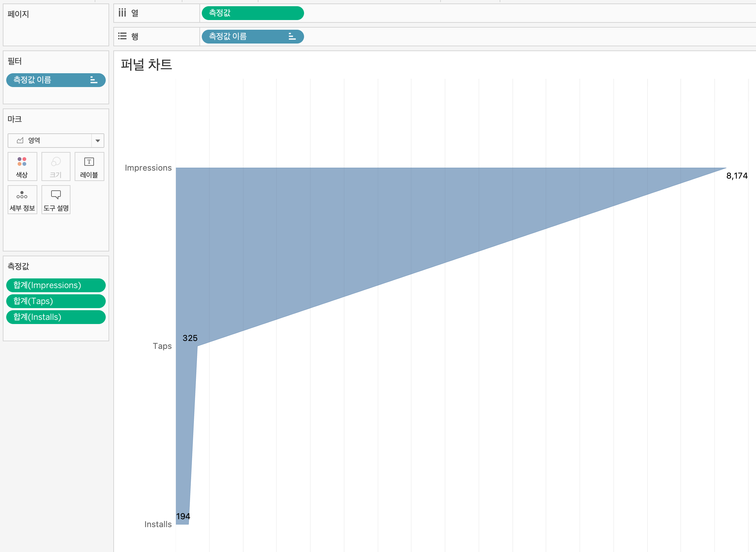The image size is (756, 552).
Task: Click the Taps row header label
Action: pos(162,346)
